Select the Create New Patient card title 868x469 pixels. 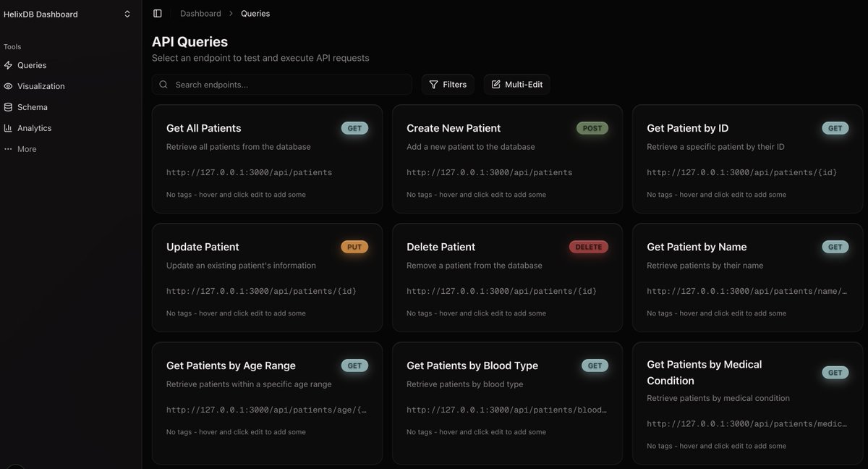[454, 128]
